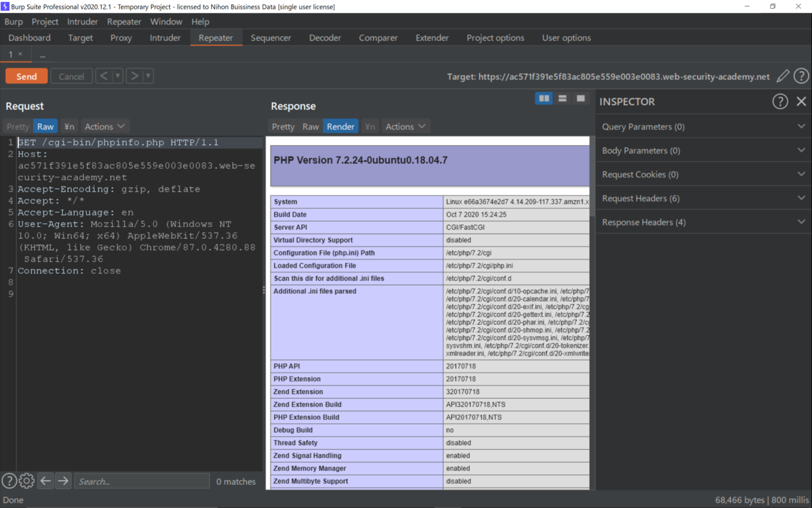Click the rendered response vertical scrollbar
The height and width of the screenshot is (508, 812).
click(593, 176)
